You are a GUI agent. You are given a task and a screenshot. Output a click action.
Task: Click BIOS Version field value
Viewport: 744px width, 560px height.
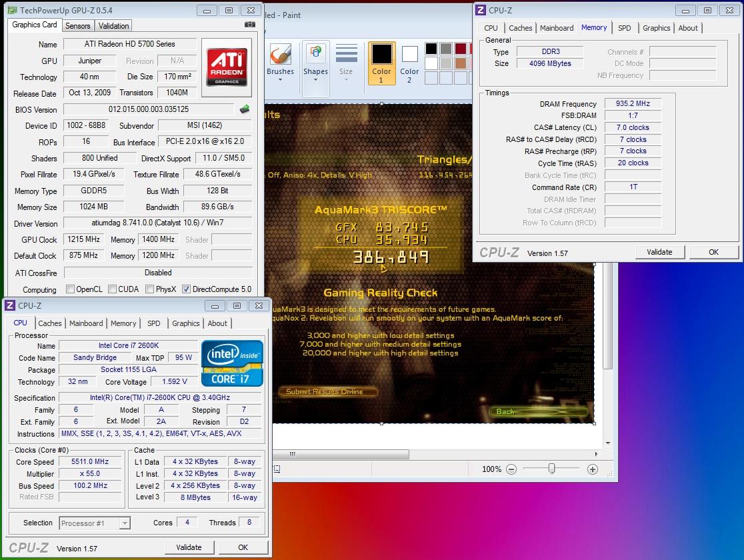click(149, 109)
